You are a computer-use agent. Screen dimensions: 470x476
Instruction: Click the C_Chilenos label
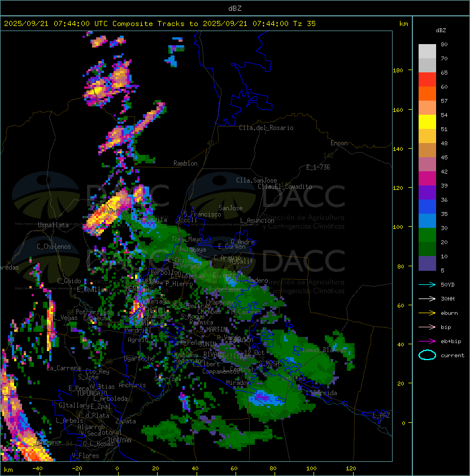point(54,246)
